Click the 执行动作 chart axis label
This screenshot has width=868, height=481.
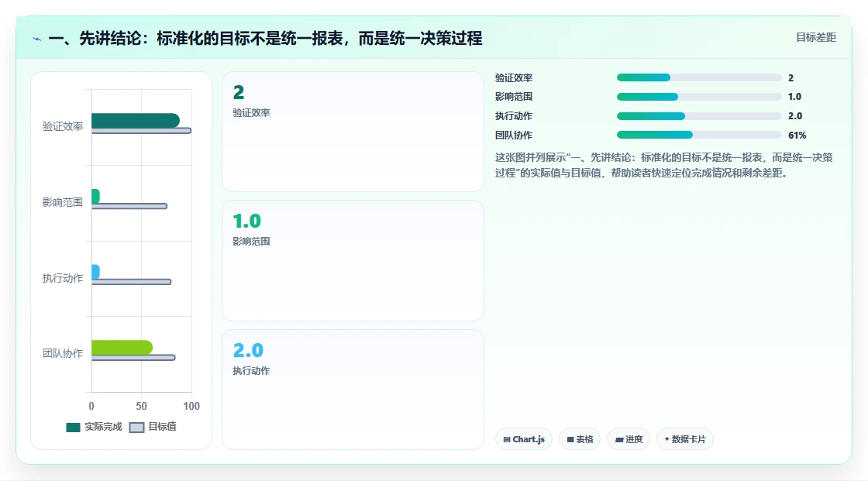point(63,278)
